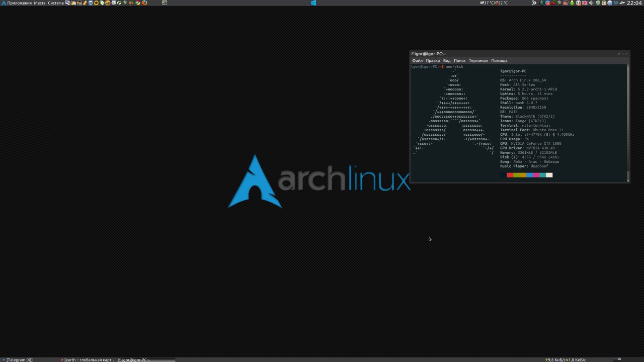Click the network signal tray icon
The width and height of the screenshot is (644, 362).
pos(616,3)
